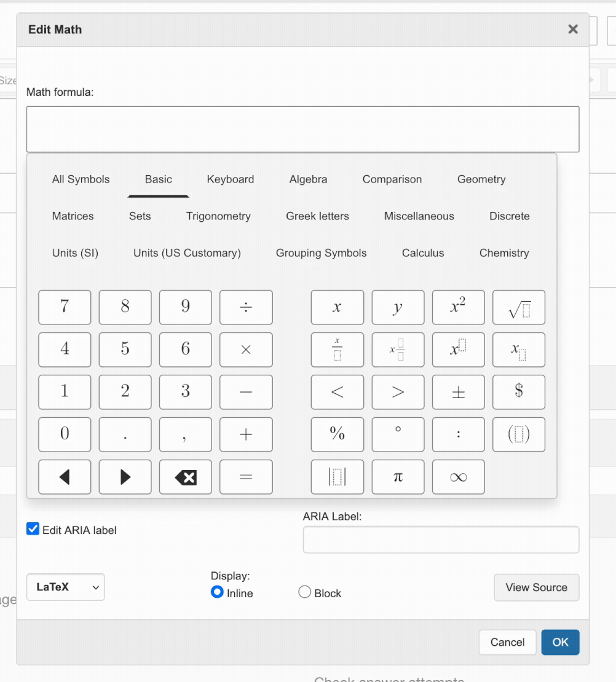Confirm the formula with OK
The height and width of the screenshot is (682, 616).
[x=560, y=642]
